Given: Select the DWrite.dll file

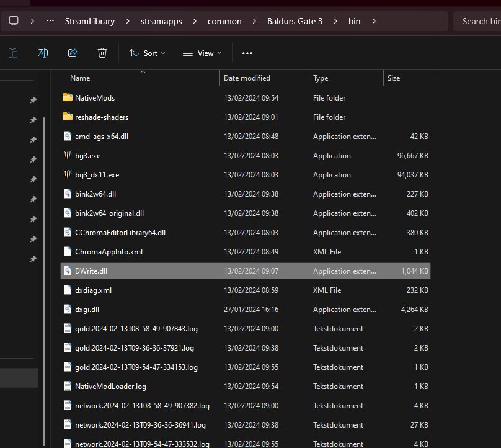Looking at the screenshot, I should [91, 271].
